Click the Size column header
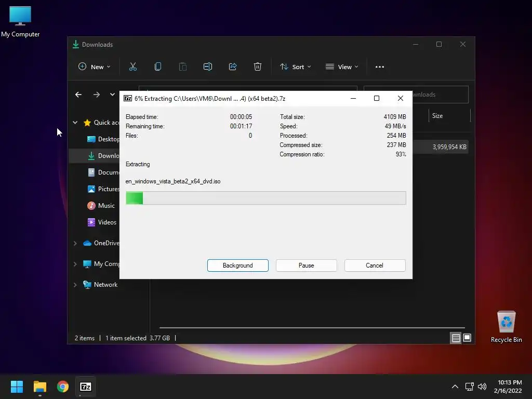 coord(449,116)
